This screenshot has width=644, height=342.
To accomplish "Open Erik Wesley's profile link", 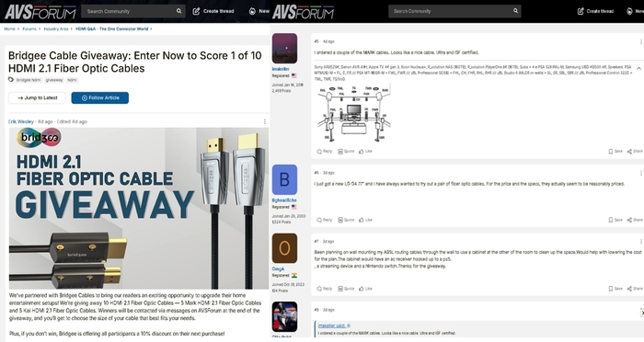I will coord(21,121).
